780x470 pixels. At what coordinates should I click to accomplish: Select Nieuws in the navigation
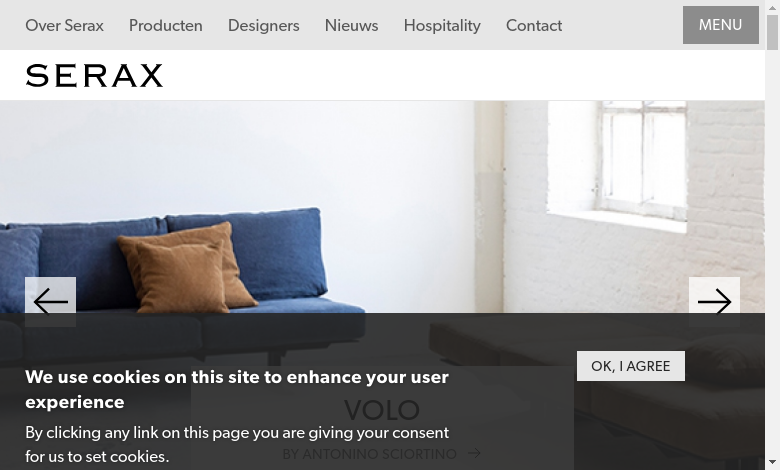pyautogui.click(x=351, y=25)
